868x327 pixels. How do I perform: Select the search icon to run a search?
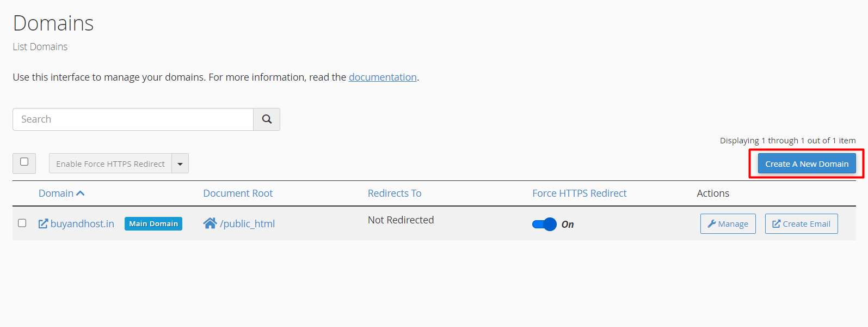(x=266, y=119)
